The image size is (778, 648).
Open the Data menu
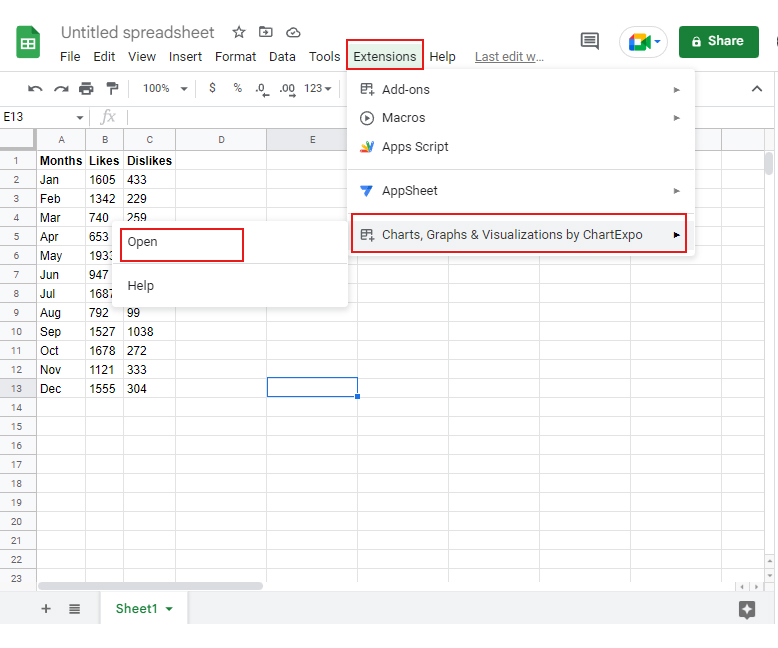pyautogui.click(x=282, y=57)
